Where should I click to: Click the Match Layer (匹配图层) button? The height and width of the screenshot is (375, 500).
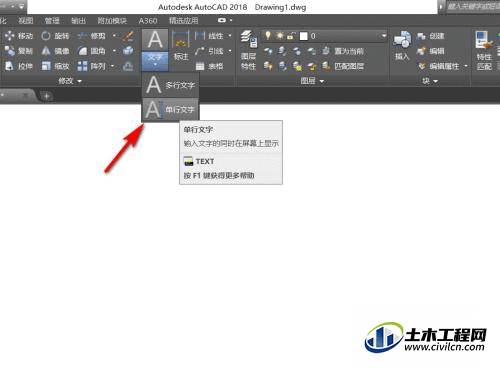click(x=343, y=66)
